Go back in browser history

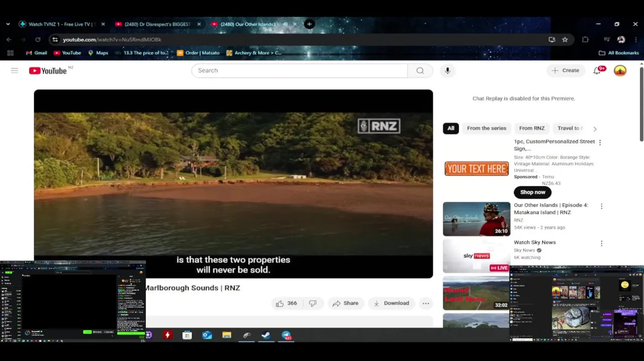[9, 40]
